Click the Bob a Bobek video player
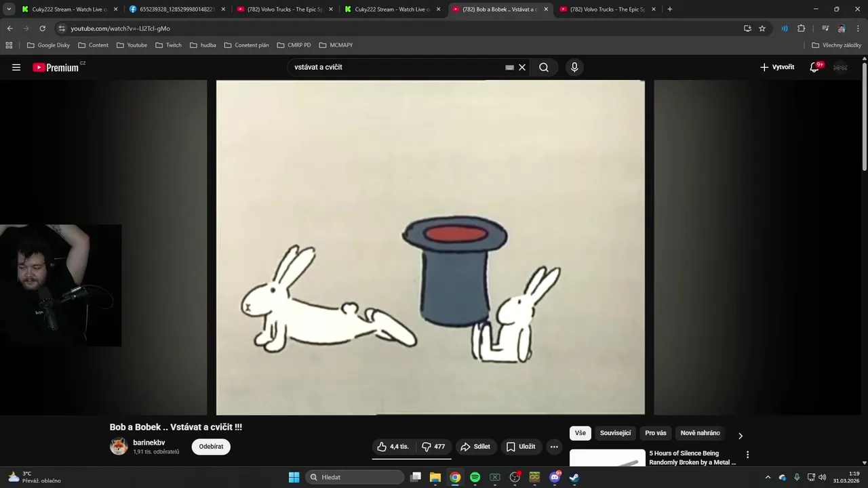The width and height of the screenshot is (868, 488). coord(431,247)
